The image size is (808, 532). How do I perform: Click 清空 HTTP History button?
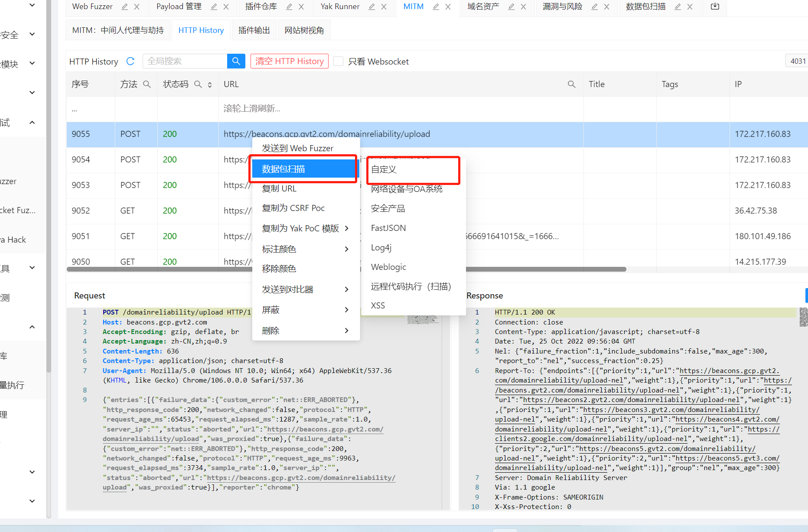click(290, 61)
